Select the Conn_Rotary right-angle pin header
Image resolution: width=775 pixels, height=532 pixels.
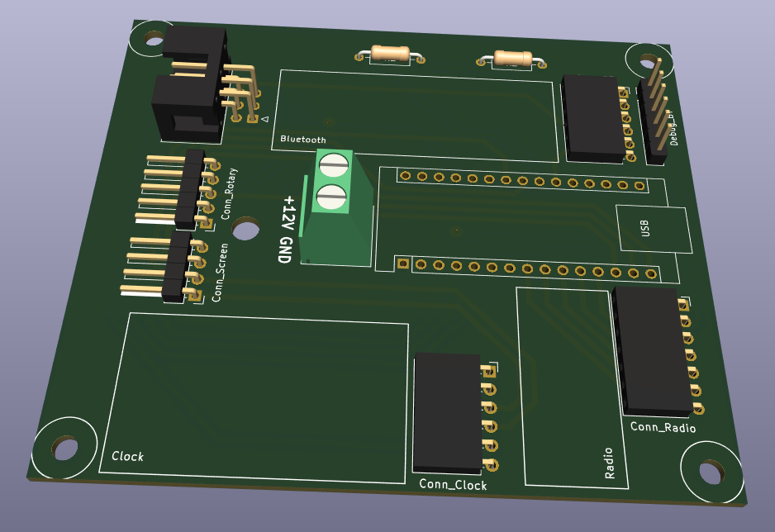click(x=177, y=190)
